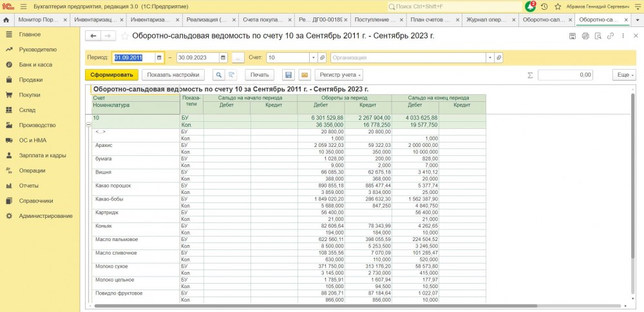
Task: Open the history clock icon
Action: point(544,6)
